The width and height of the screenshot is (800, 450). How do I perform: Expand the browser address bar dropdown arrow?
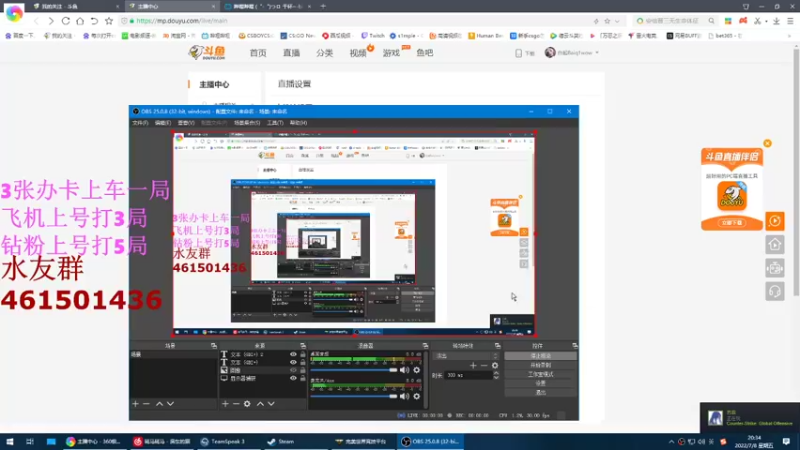coord(617,21)
